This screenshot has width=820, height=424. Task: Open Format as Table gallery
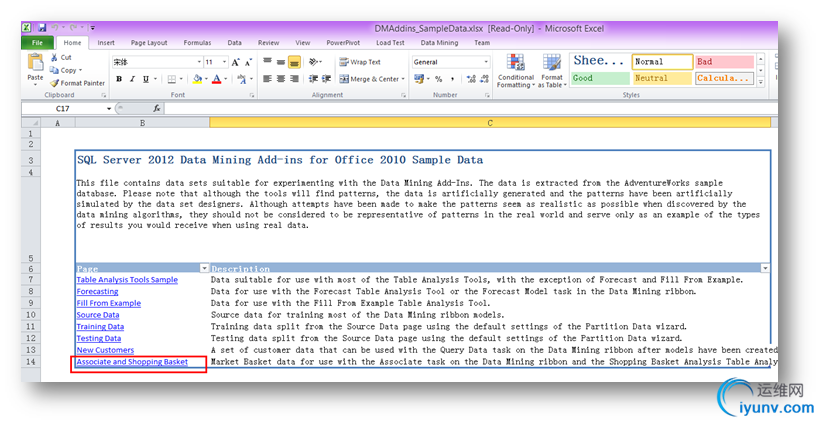pos(552,71)
